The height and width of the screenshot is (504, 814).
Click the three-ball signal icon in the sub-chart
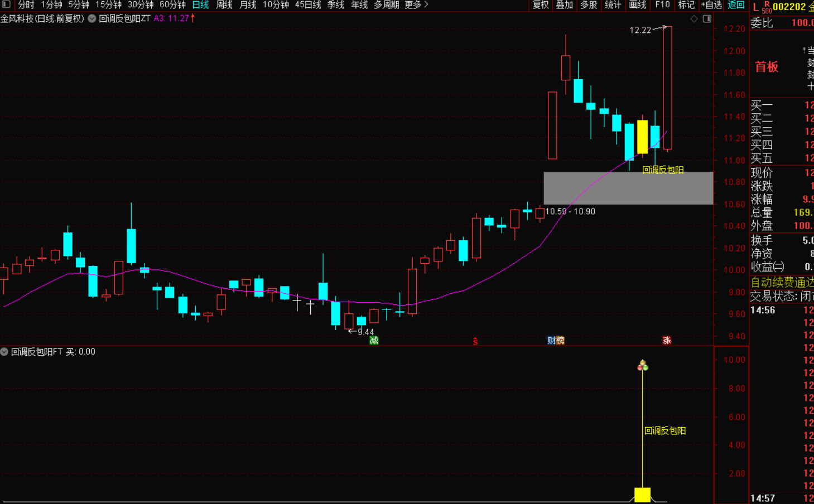point(643,366)
